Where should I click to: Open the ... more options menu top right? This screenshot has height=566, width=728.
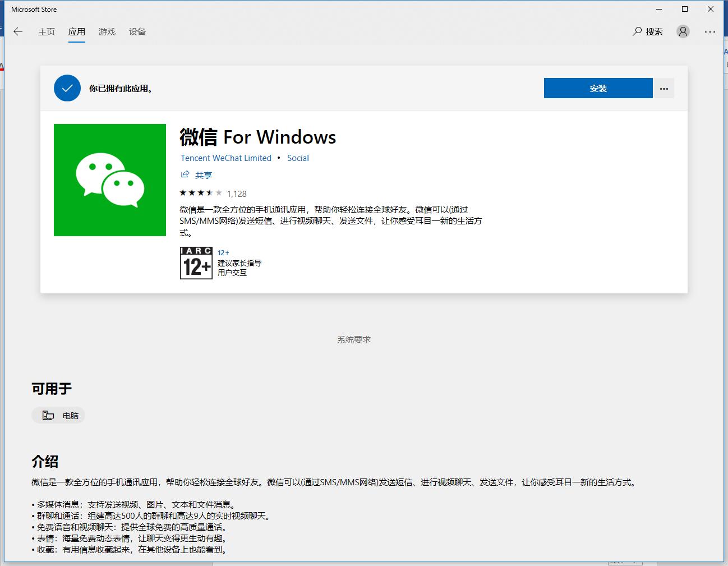pyautogui.click(x=710, y=32)
